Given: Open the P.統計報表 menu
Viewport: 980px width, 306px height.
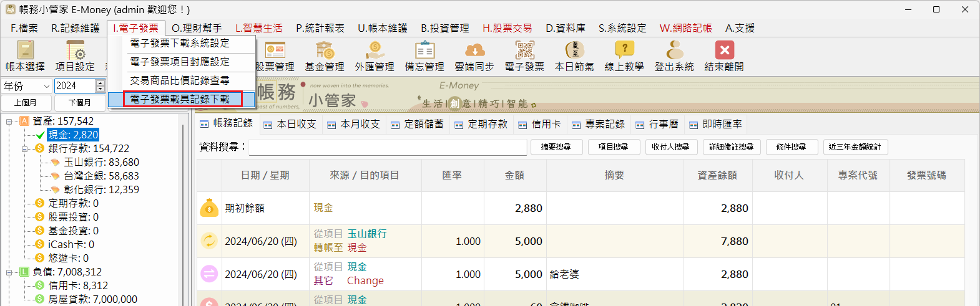Looking at the screenshot, I should tap(320, 28).
